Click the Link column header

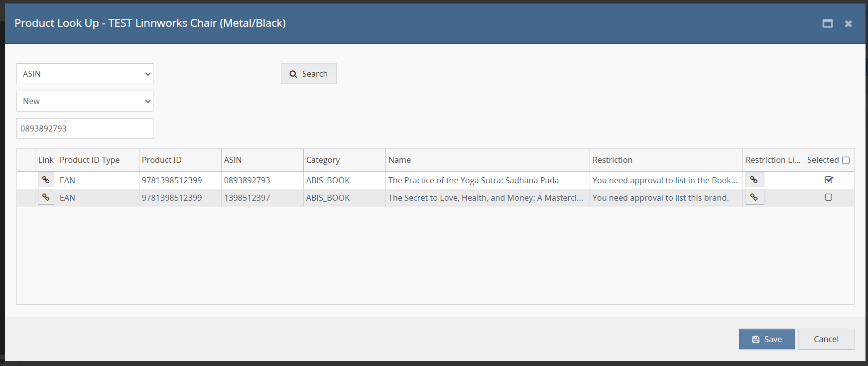(46, 160)
